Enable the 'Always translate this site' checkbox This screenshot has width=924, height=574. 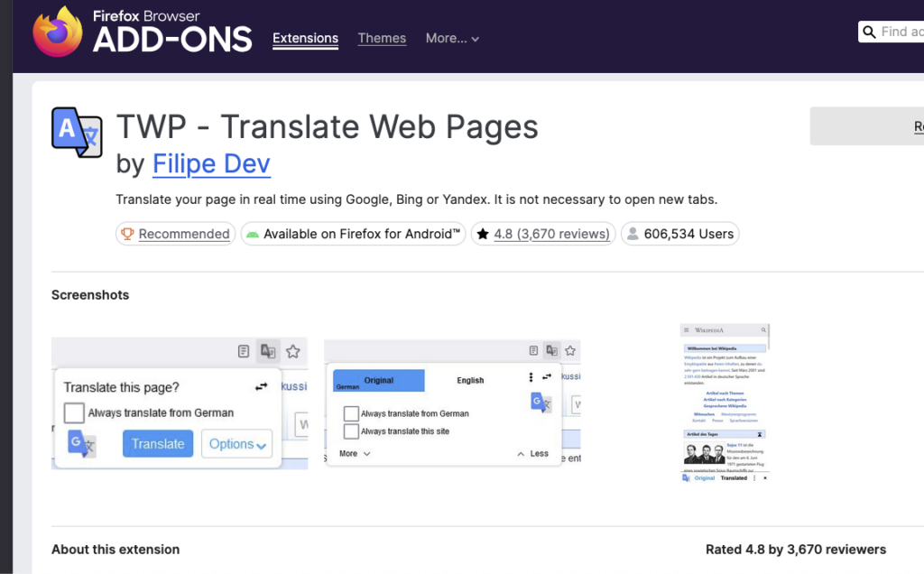[351, 431]
